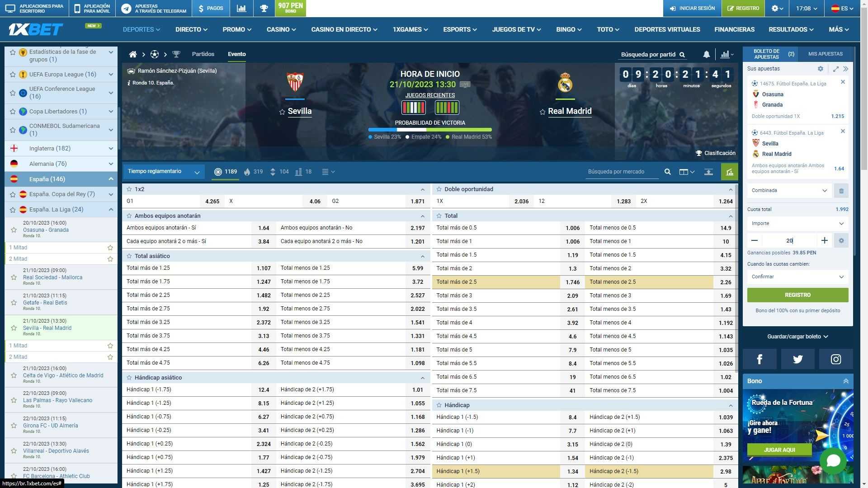Click the green REGISTRO bet slip button

click(797, 295)
